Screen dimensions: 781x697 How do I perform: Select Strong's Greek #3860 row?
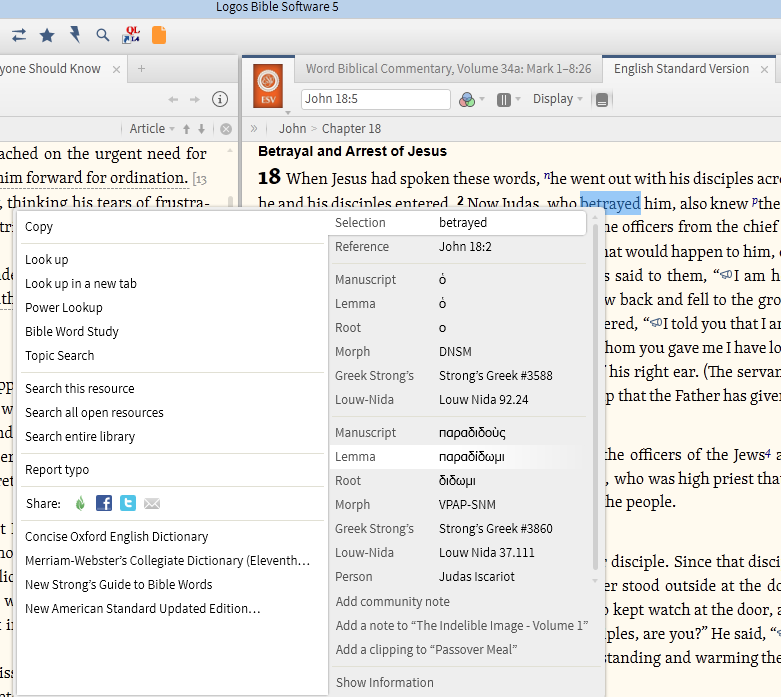tap(458, 529)
